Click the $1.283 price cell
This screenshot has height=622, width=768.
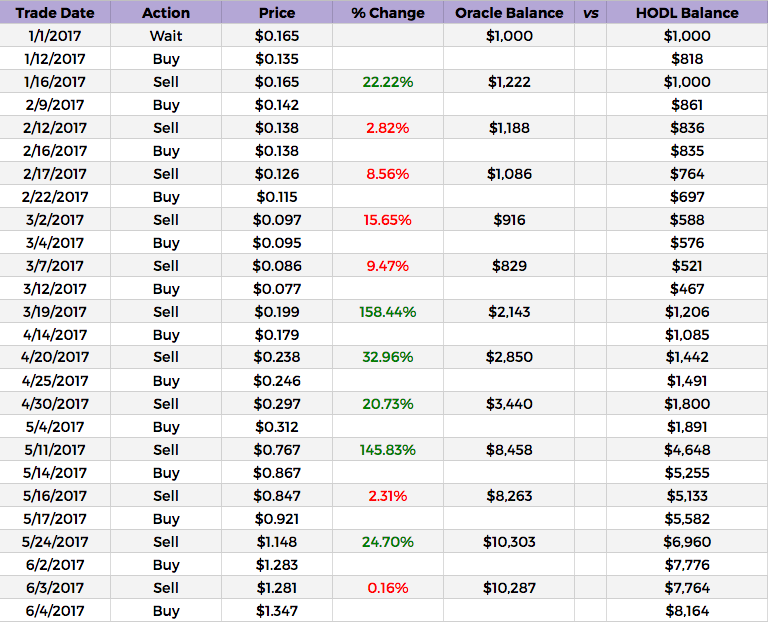coord(277,565)
